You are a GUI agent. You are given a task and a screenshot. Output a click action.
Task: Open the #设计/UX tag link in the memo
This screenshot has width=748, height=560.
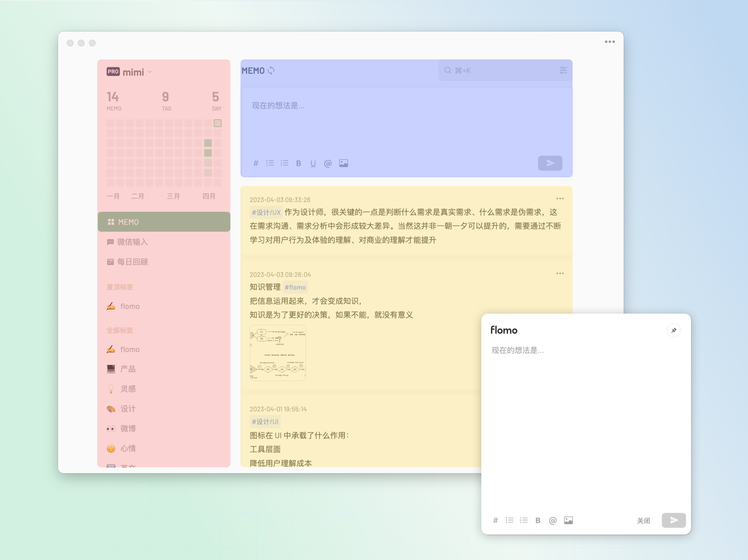click(x=266, y=212)
